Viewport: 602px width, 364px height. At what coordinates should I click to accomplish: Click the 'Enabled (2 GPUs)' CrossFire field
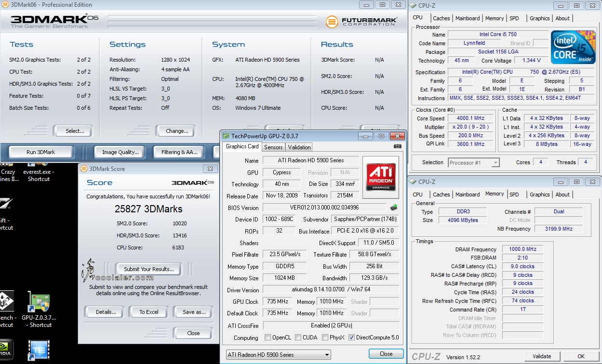click(x=331, y=325)
